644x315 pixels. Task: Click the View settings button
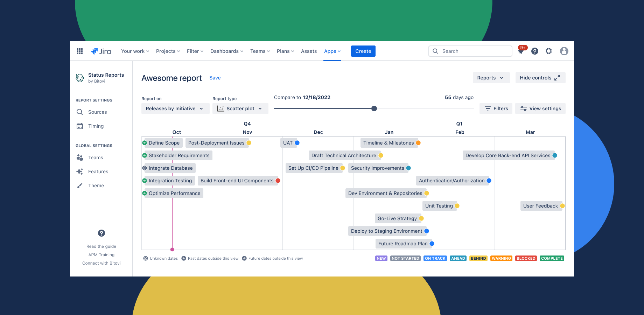[540, 108]
